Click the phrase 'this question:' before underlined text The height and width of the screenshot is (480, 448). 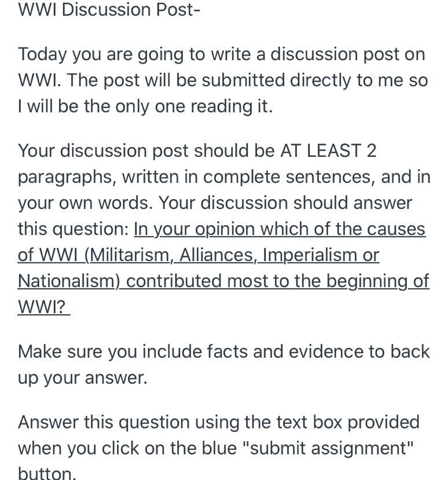pyautogui.click(x=73, y=229)
